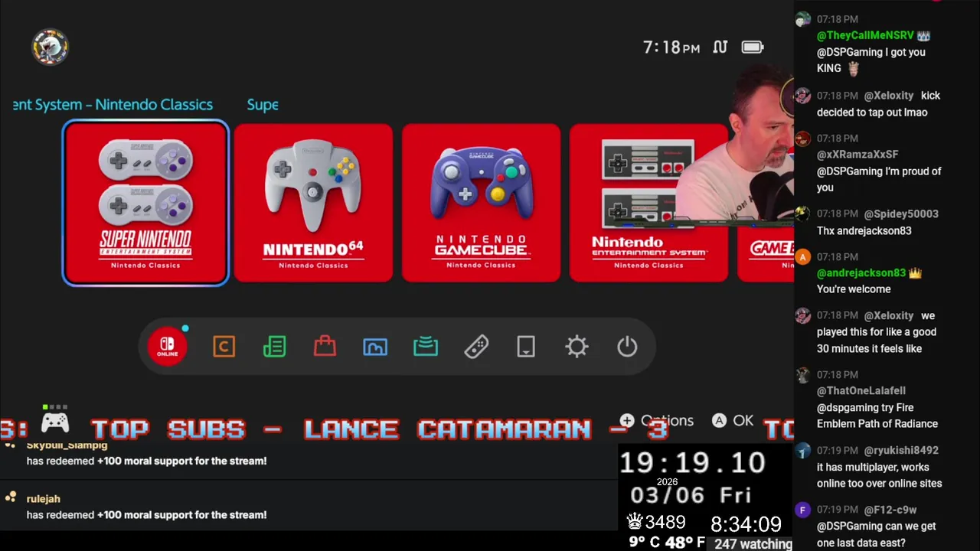Screen dimensions: 980x551
Task: Click the battery indicator icon
Action: click(753, 47)
